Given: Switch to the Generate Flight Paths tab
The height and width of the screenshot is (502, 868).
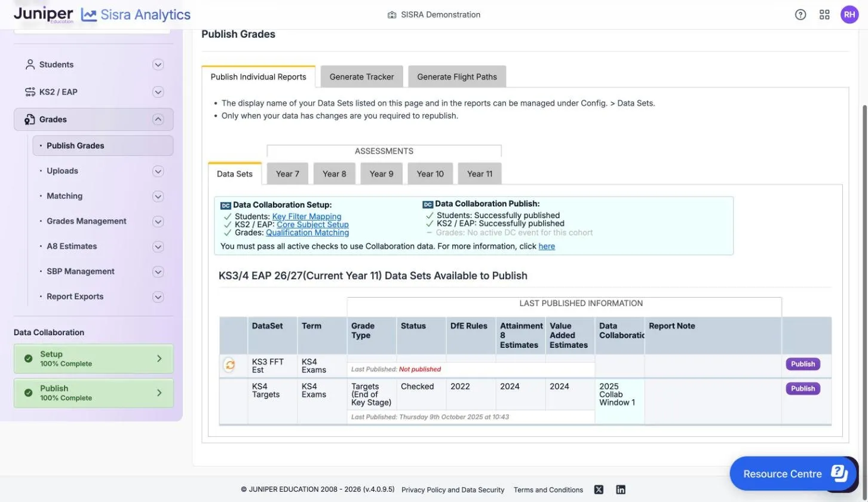Looking at the screenshot, I should (457, 76).
